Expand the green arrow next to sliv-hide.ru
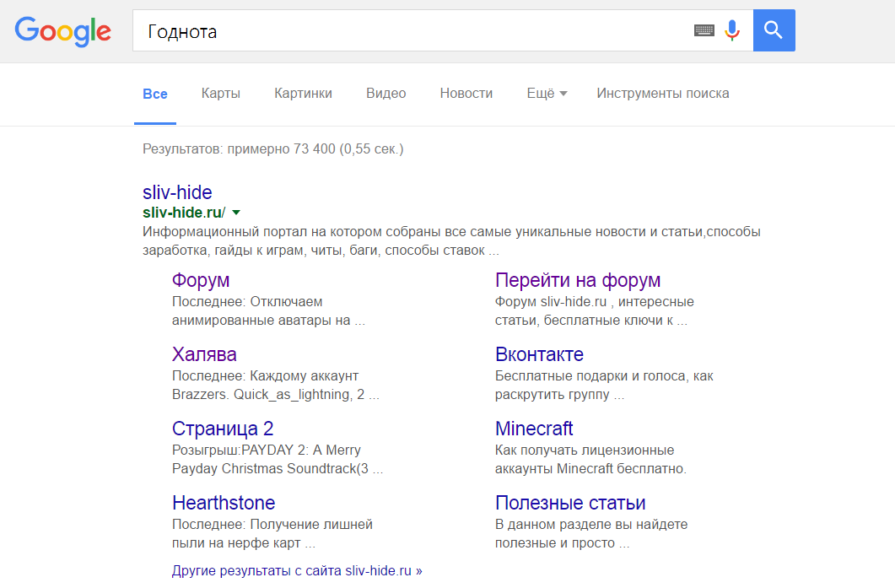Image resolution: width=895 pixels, height=588 pixels. click(x=236, y=213)
